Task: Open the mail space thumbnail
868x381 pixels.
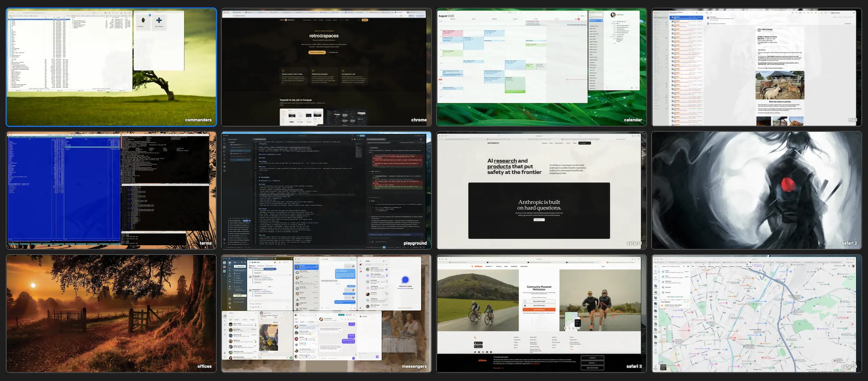Action: pyautogui.click(x=757, y=67)
